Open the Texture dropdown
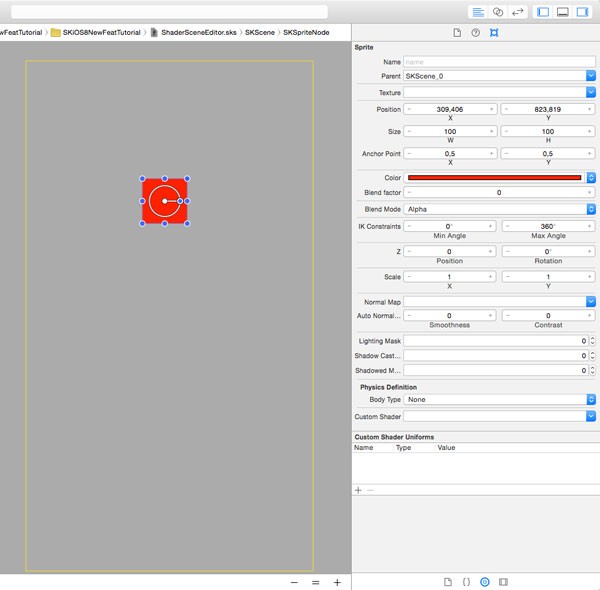The width and height of the screenshot is (600, 590). 590,92
